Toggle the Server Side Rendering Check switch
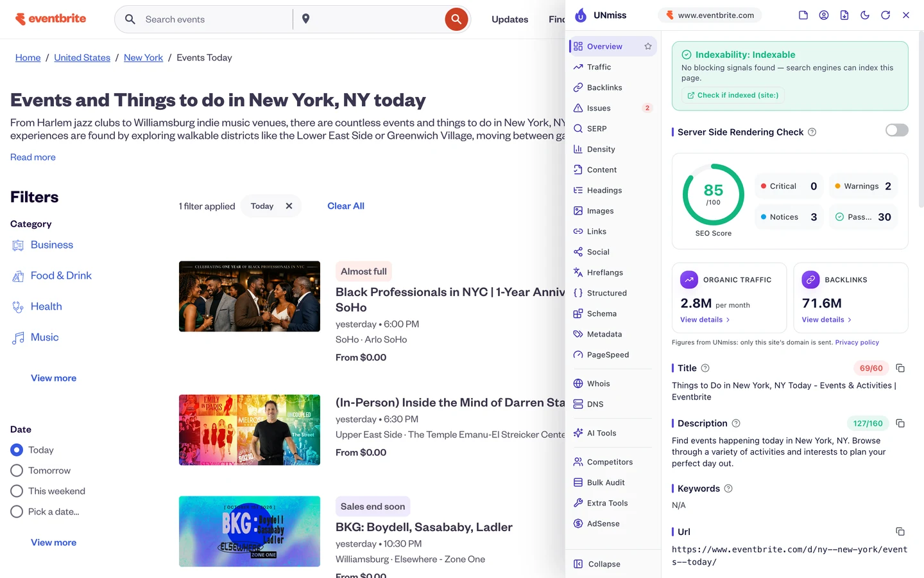Image resolution: width=924 pixels, height=578 pixels. click(x=897, y=130)
